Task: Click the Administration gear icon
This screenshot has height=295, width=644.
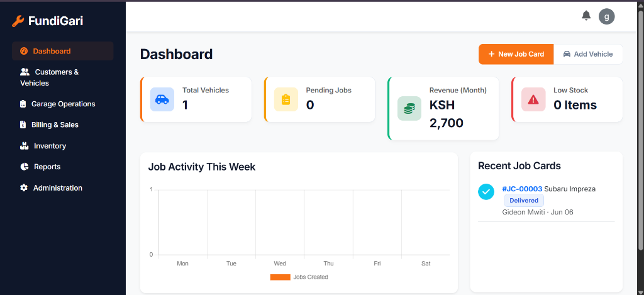Action: coord(24,188)
